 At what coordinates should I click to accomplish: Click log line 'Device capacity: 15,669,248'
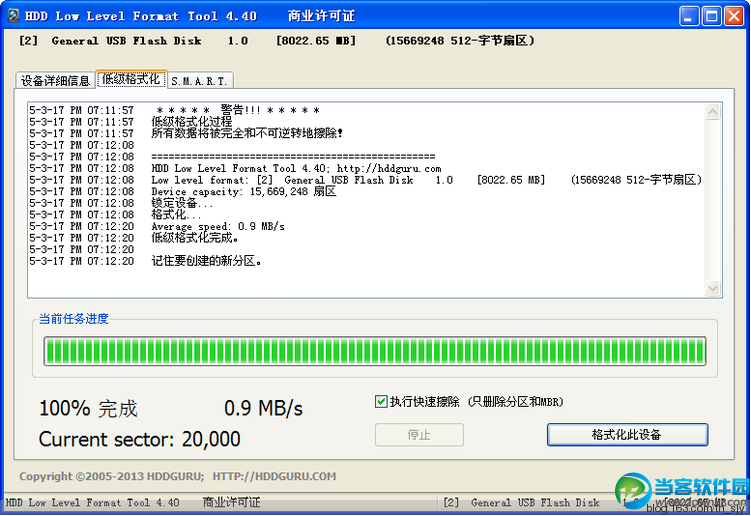pos(244,192)
